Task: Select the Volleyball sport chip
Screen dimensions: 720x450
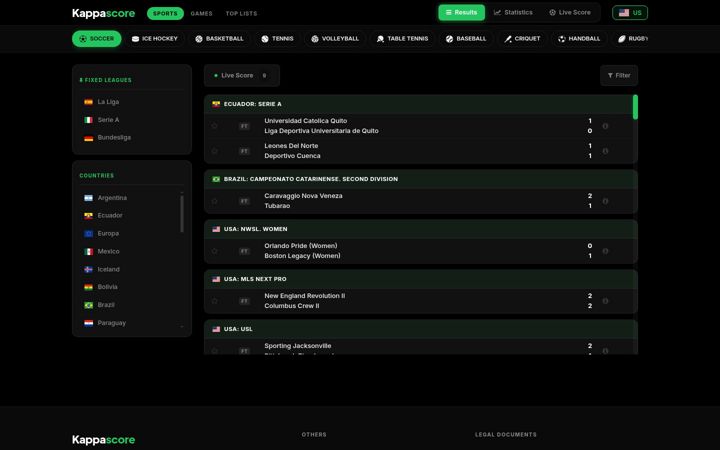Action: [335, 39]
